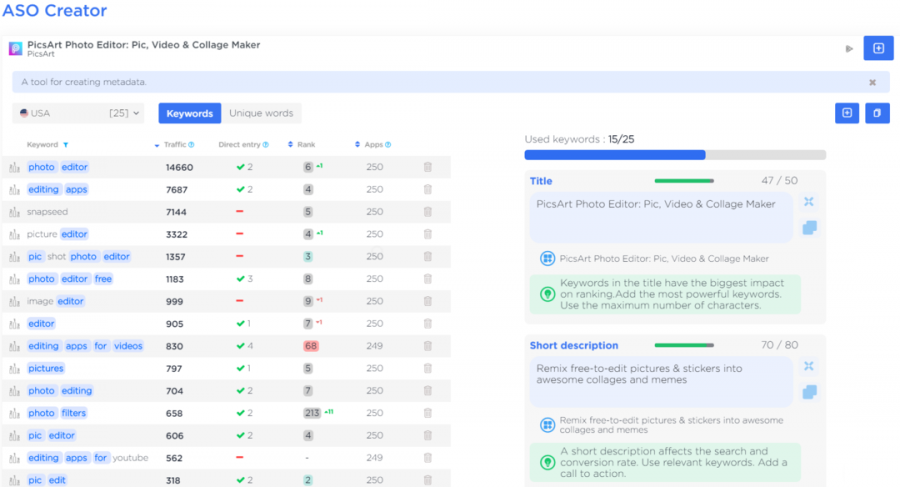The width and height of the screenshot is (900, 487).
Task: Click the copy keywords button top right
Action: coord(877,113)
